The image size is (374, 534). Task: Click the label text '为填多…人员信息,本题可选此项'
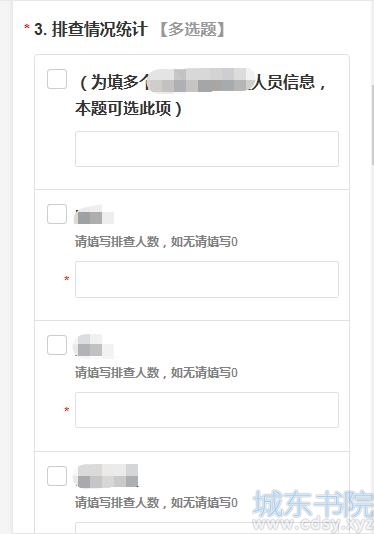(201, 95)
